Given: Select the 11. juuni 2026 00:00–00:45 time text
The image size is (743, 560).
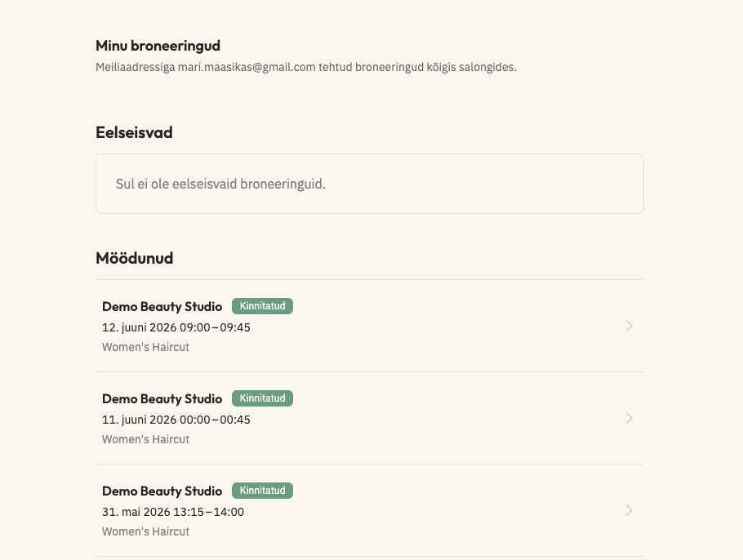Looking at the screenshot, I should [x=176, y=420].
